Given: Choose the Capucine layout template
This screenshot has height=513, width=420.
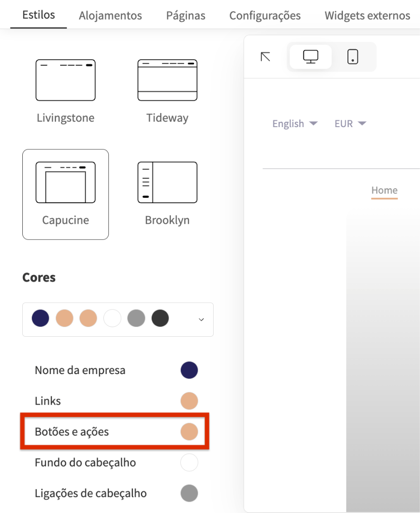Looking at the screenshot, I should (65, 183).
